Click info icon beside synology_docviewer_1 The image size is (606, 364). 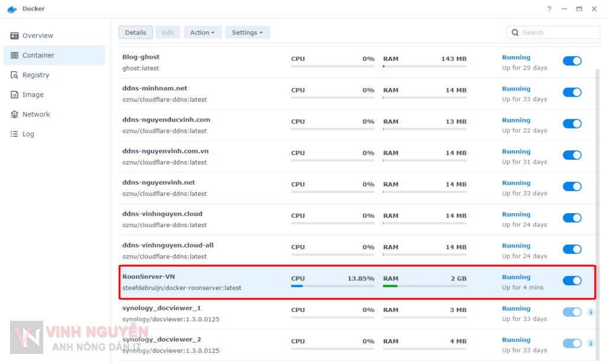[591, 312]
